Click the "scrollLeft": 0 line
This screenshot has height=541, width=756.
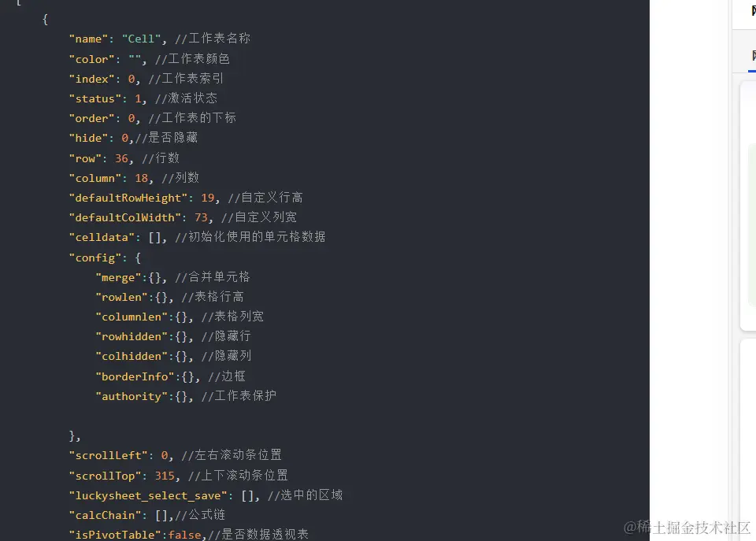pyautogui.click(x=176, y=455)
